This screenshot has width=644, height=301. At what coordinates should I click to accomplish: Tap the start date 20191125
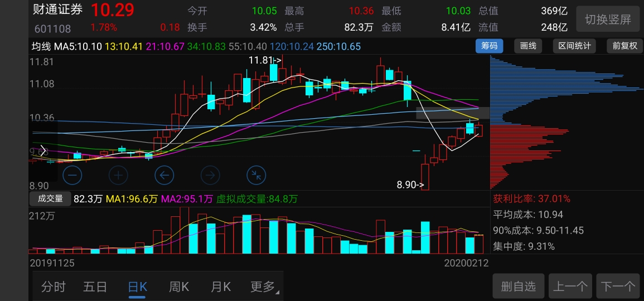tap(52, 263)
